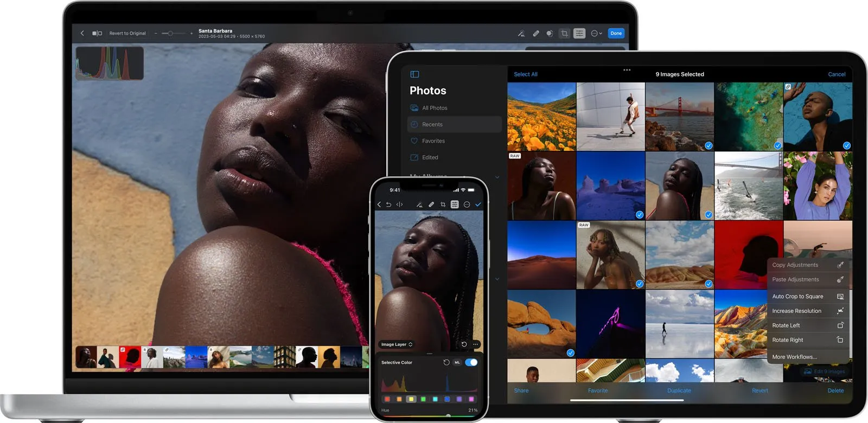
Task: Click the blue Done button on Mac
Action: (x=616, y=33)
